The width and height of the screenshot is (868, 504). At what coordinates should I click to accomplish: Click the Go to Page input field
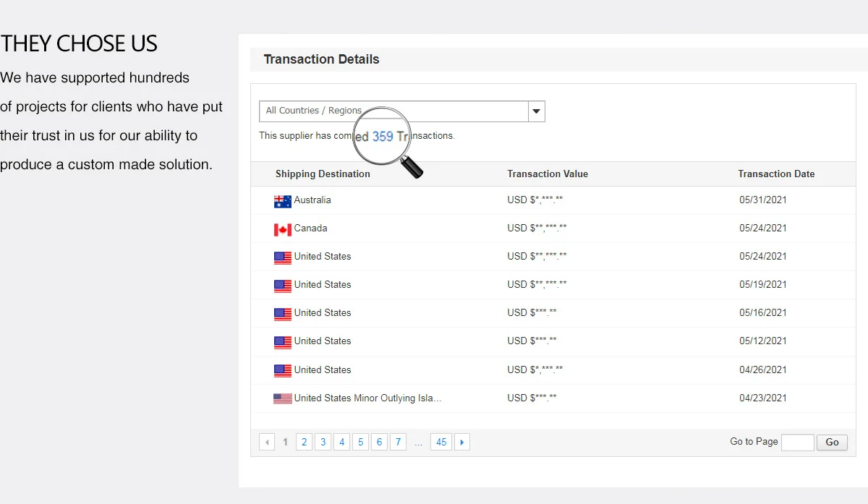[x=797, y=442]
